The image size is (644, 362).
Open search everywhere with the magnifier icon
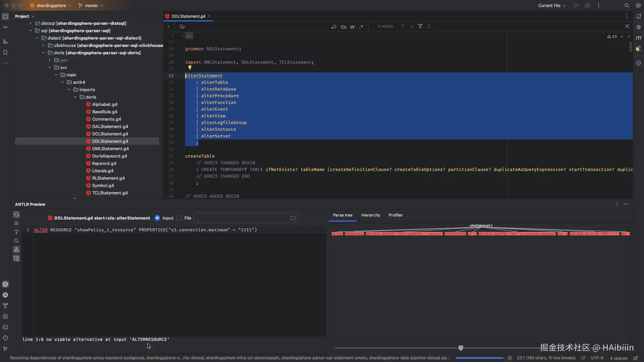[x=626, y=5]
